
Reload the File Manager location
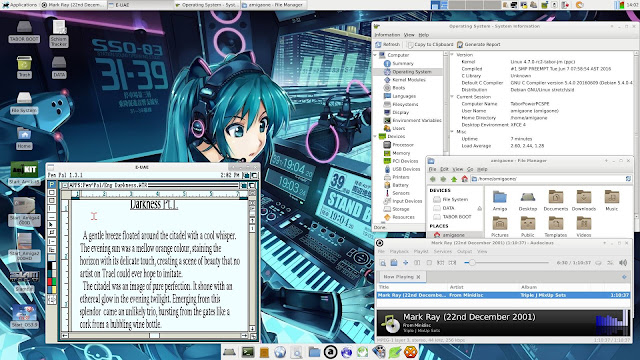coord(628,179)
